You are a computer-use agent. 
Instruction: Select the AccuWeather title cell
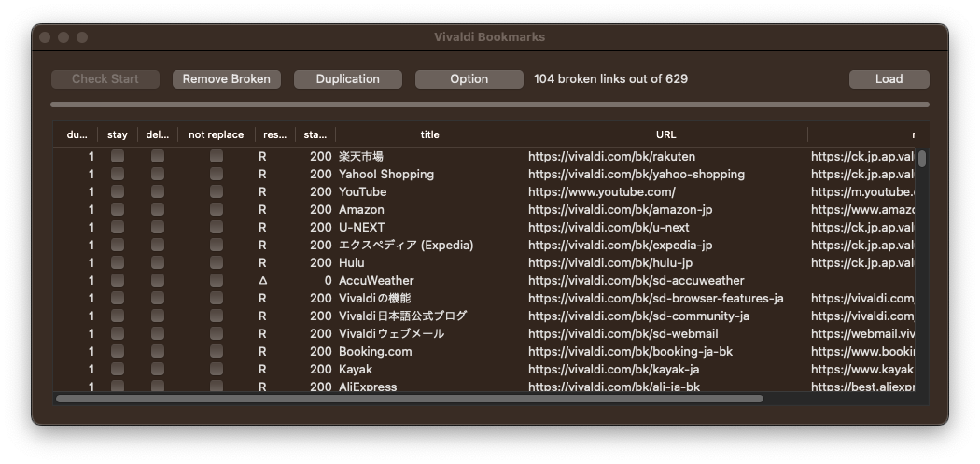coord(376,281)
